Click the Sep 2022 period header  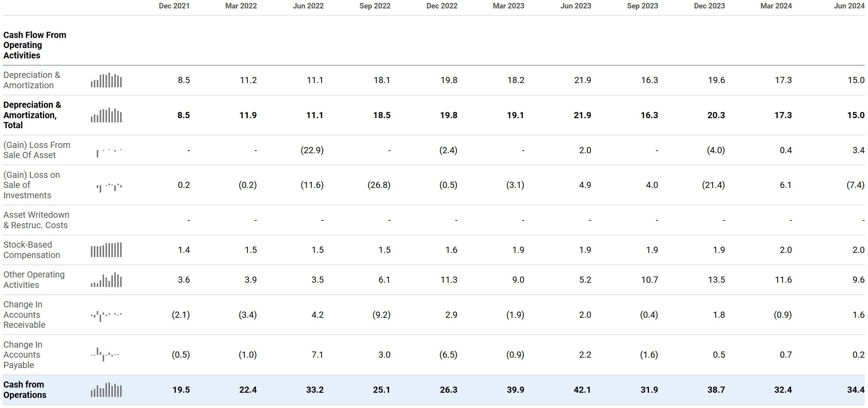click(375, 6)
